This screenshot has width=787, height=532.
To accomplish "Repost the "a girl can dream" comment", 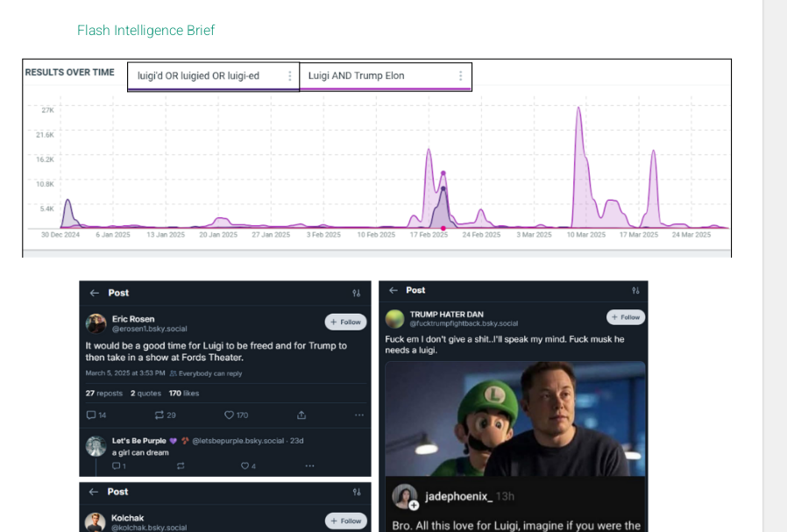I will pyautogui.click(x=181, y=466).
